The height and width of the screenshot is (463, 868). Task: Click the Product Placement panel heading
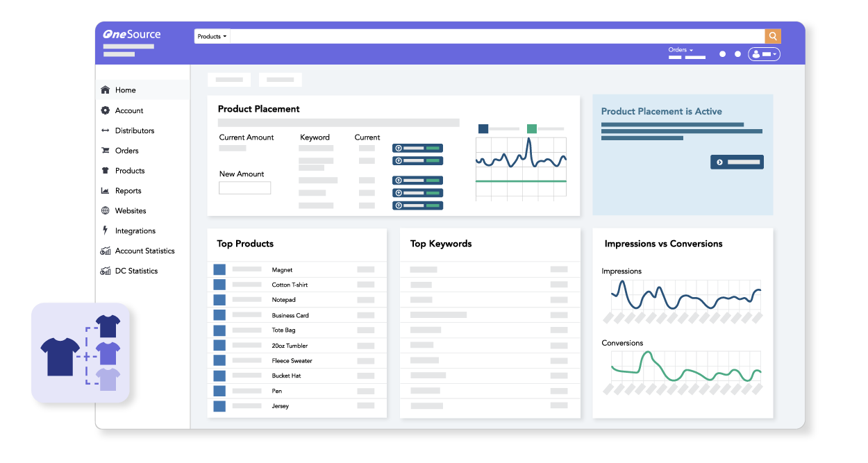point(259,109)
